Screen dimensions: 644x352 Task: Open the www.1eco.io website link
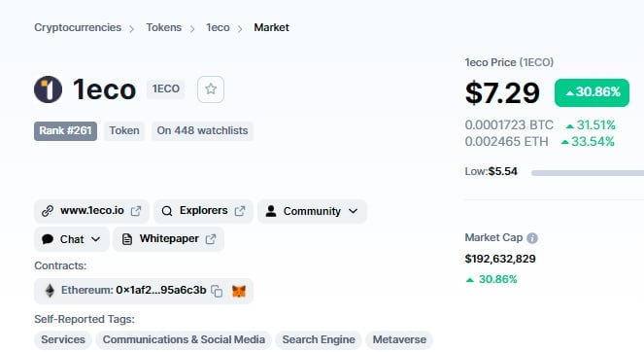[x=91, y=211]
